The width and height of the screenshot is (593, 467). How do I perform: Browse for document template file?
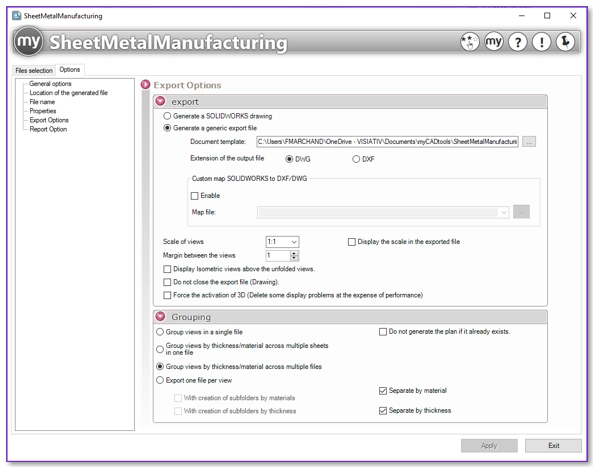[x=529, y=142]
